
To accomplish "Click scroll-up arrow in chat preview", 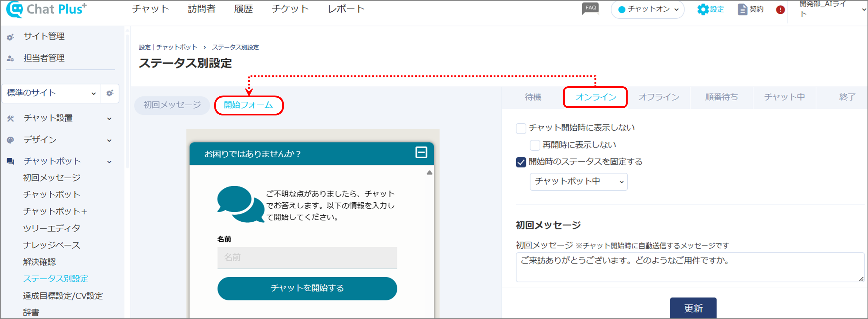I will 429,173.
